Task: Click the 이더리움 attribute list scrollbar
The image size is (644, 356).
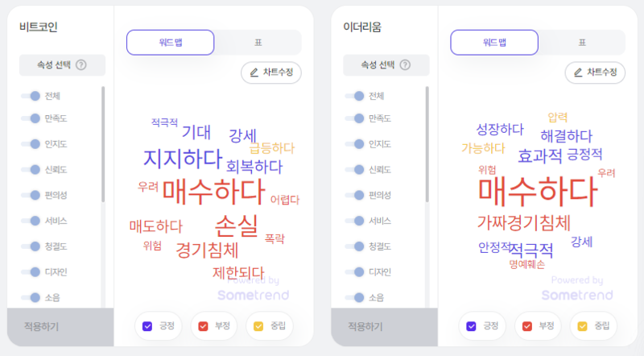Action: coord(427,144)
